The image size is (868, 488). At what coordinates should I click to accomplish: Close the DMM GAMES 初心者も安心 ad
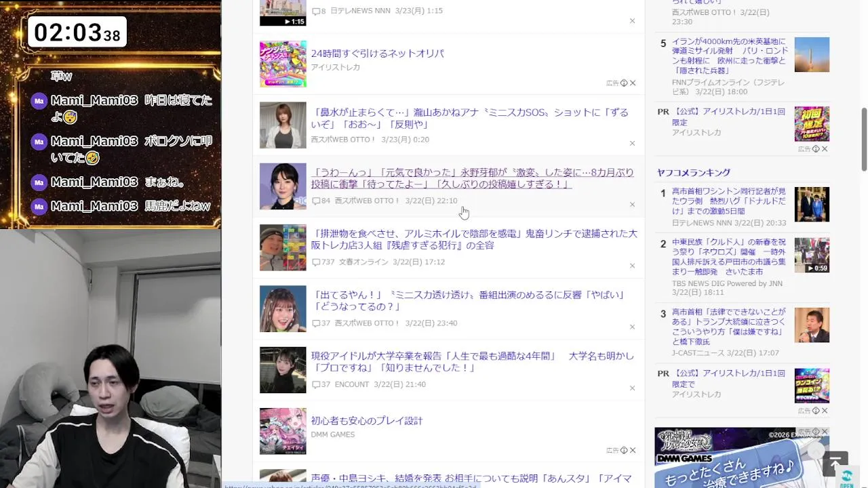633,450
